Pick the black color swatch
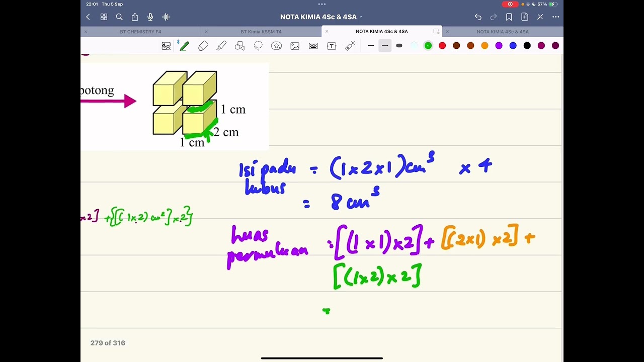 point(527,46)
